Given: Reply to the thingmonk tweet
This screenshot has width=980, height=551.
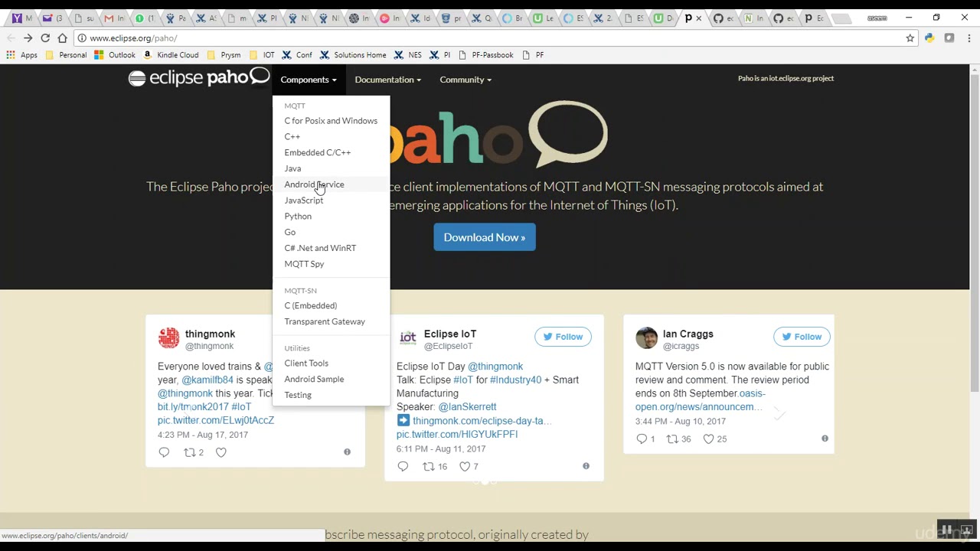Looking at the screenshot, I should click(x=164, y=452).
